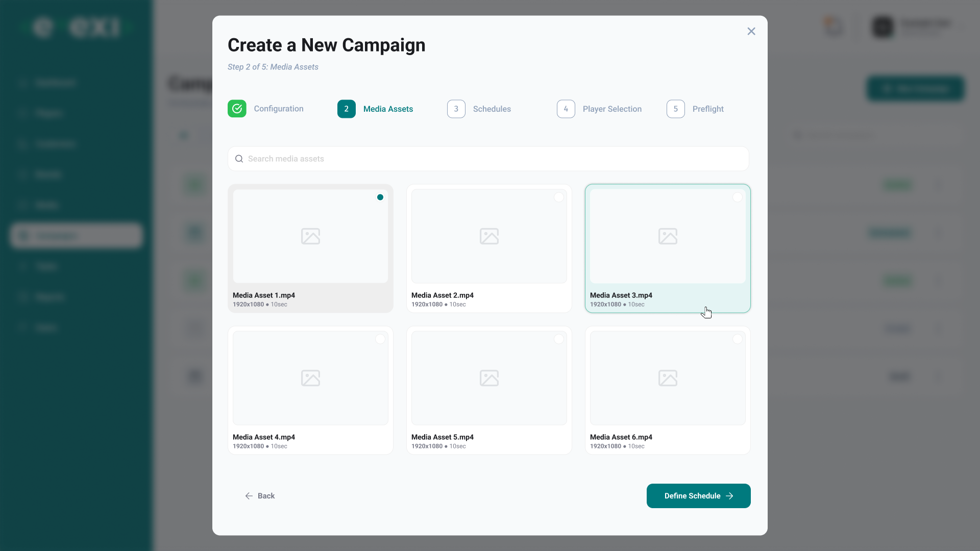Viewport: 980px width, 551px height.
Task: Click the Step 2 of 5: Media Assets subtitle
Action: click(273, 67)
